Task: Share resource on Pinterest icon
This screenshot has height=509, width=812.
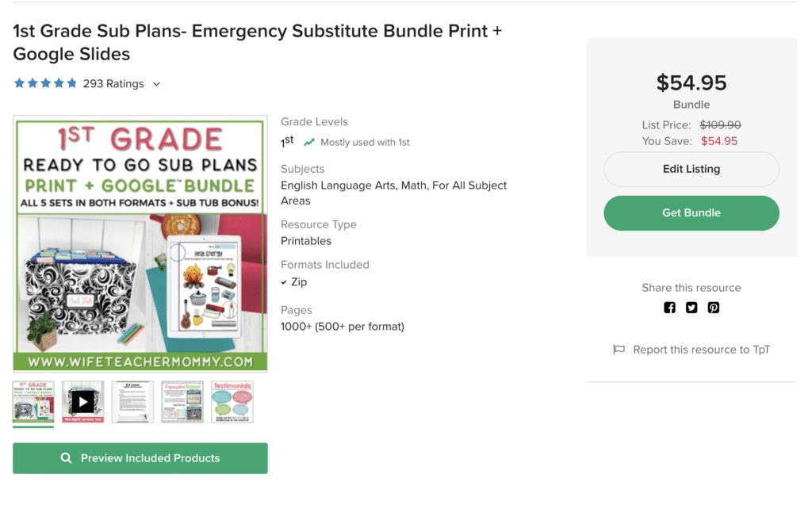Action: point(714,308)
